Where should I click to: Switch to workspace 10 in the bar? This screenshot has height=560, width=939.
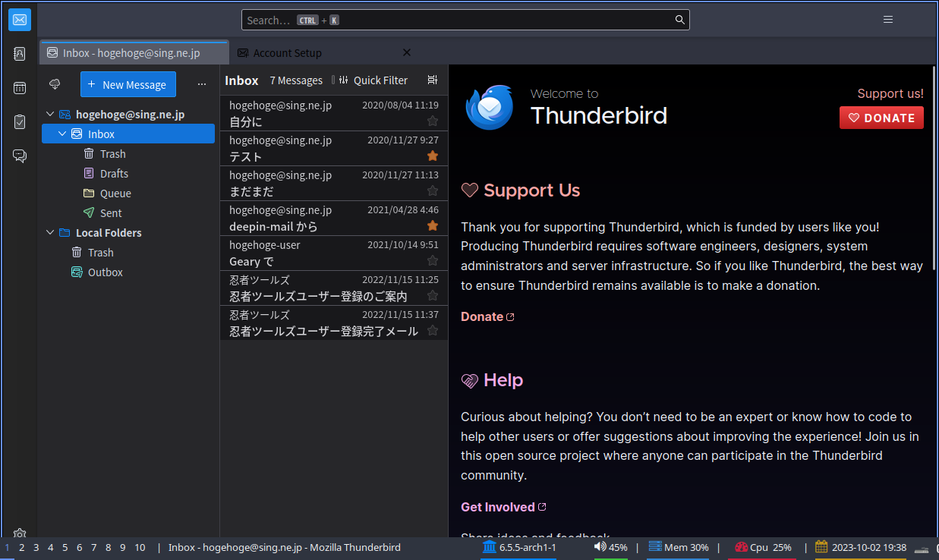[x=140, y=547]
